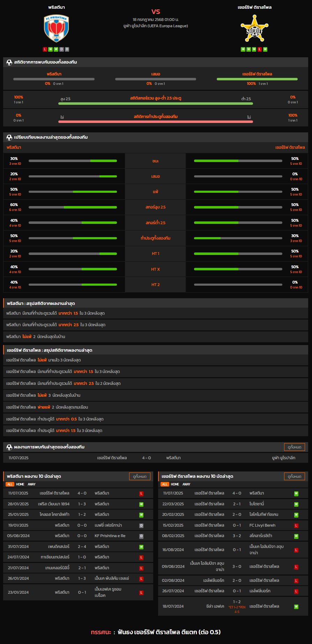The width and height of the screenshot is (312, 644).
Task: Click D badge in the 05/08/2024 row
Action: (x=141, y=536)
